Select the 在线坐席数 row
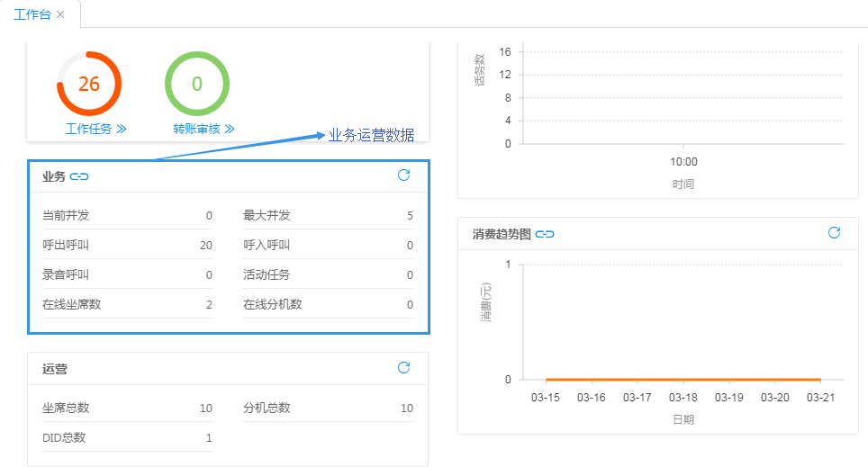The width and height of the screenshot is (868, 467). click(127, 304)
